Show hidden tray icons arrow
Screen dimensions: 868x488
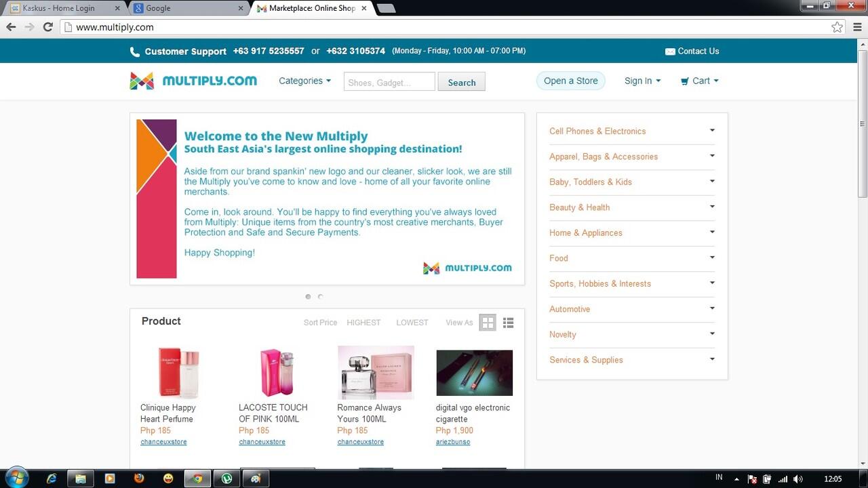coord(737,479)
